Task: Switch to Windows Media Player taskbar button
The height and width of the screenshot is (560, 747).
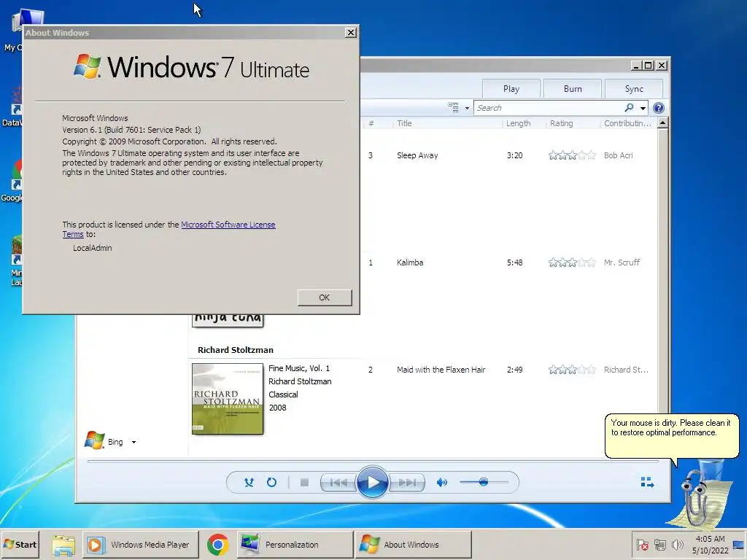Action: pos(141,545)
